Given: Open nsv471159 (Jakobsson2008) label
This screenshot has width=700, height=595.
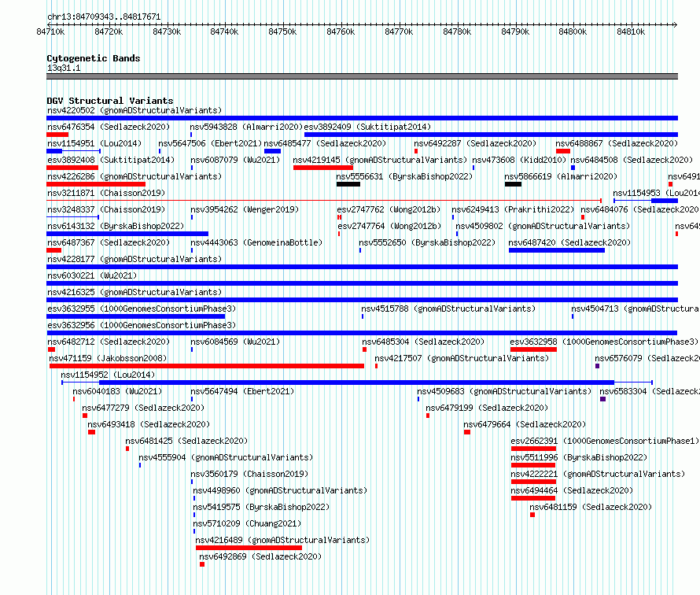Looking at the screenshot, I should tap(108, 358).
